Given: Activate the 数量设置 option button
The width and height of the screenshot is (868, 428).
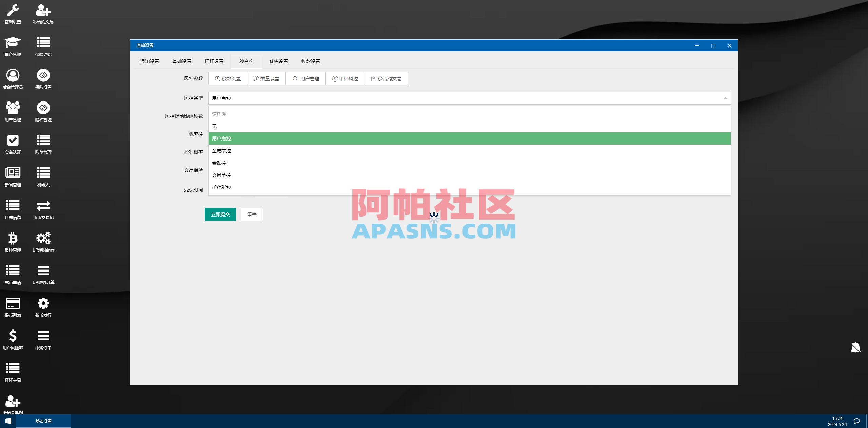Looking at the screenshot, I should point(267,78).
